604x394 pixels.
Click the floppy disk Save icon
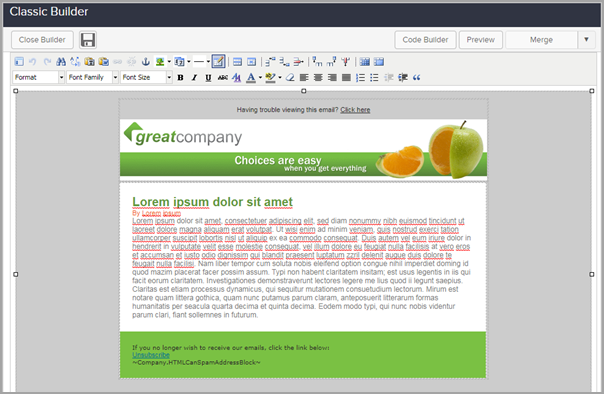coord(88,40)
